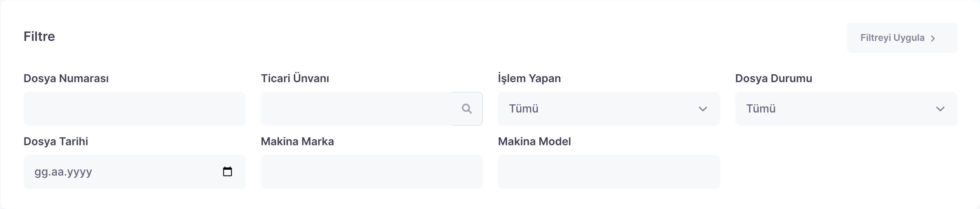
Task: Click the chevron arrow of İşlem Yapan
Action: tap(703, 109)
